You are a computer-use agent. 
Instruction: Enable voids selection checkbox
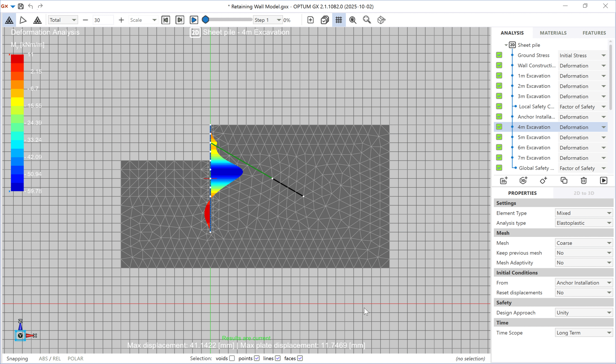(232, 358)
